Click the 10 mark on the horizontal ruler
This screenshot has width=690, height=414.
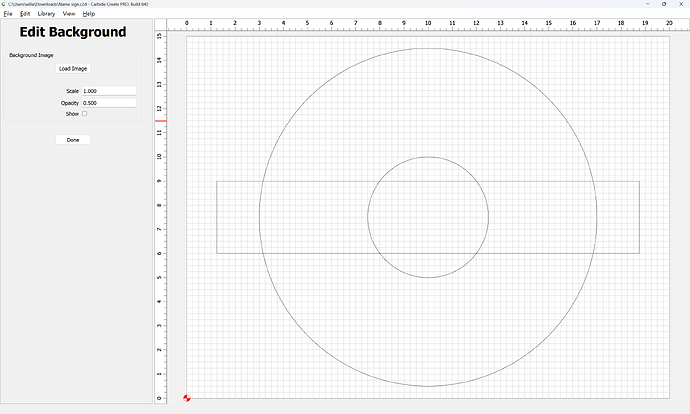coord(428,22)
